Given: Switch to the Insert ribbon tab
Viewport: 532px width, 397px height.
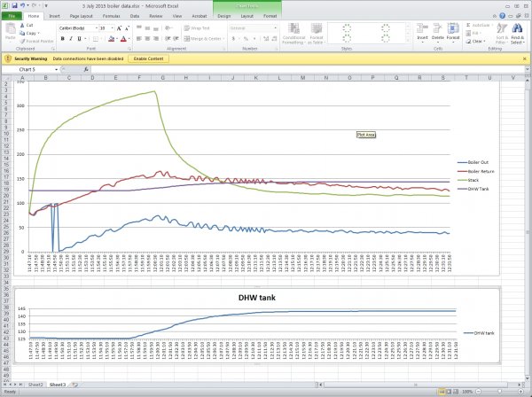Looking at the screenshot, I should [x=54, y=16].
